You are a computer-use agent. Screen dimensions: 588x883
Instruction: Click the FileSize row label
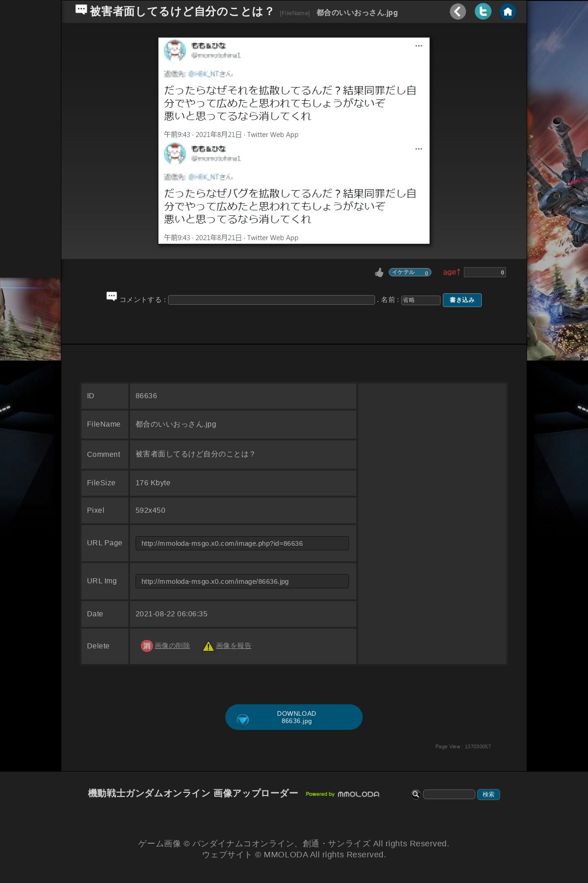pos(101,483)
